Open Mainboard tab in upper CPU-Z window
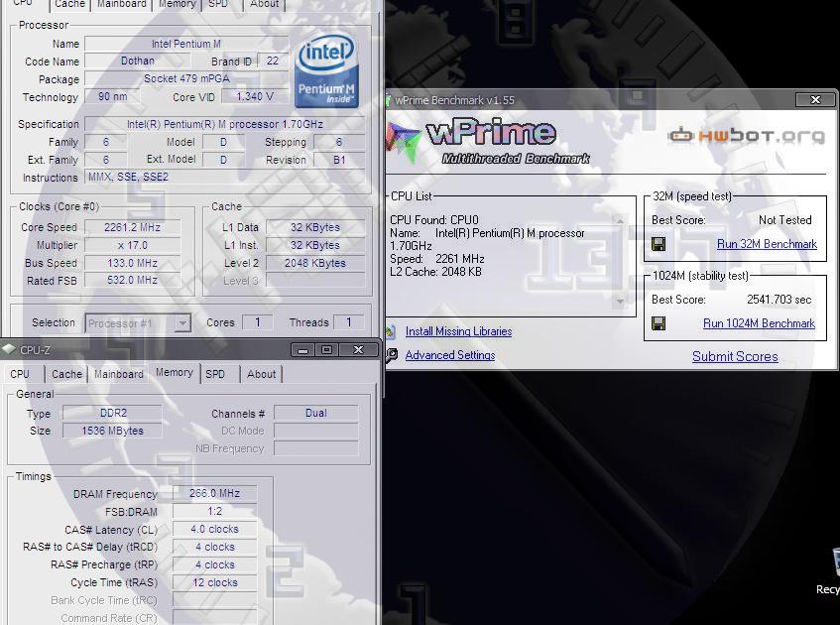 click(x=122, y=4)
